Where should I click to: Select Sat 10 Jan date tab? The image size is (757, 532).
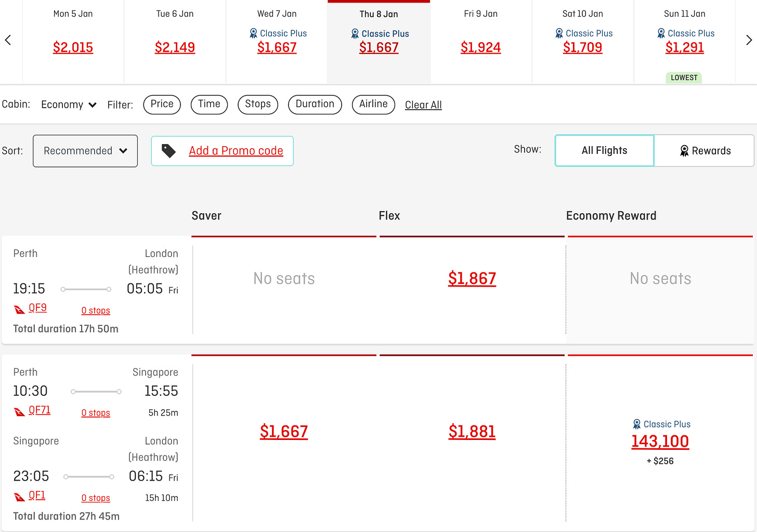pyautogui.click(x=582, y=42)
